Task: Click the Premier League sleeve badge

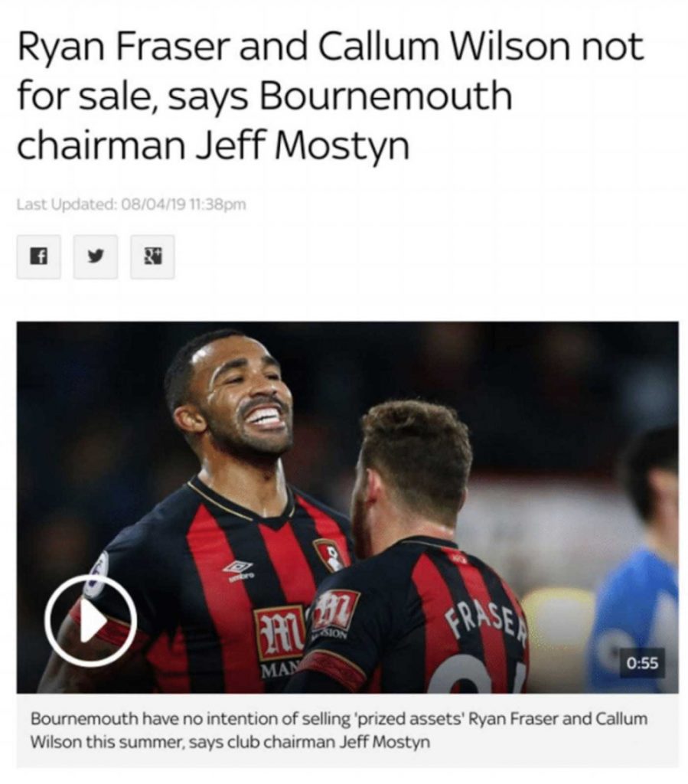Action: (x=97, y=573)
